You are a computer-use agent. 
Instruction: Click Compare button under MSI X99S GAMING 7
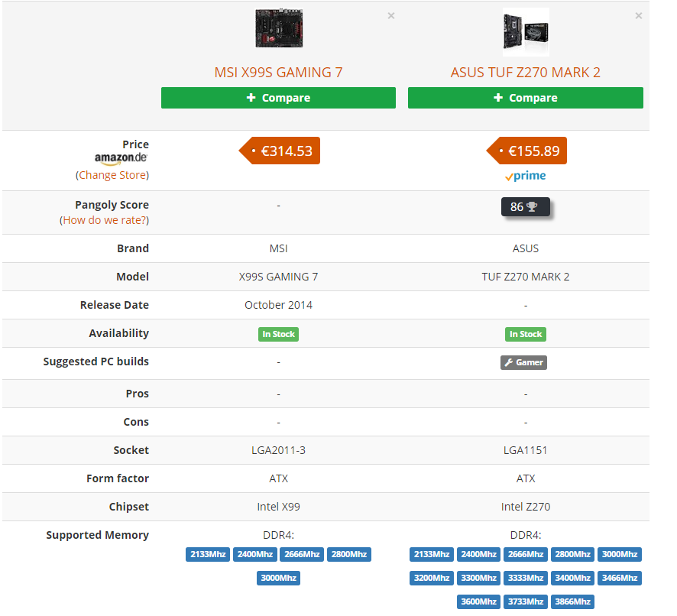(x=278, y=98)
